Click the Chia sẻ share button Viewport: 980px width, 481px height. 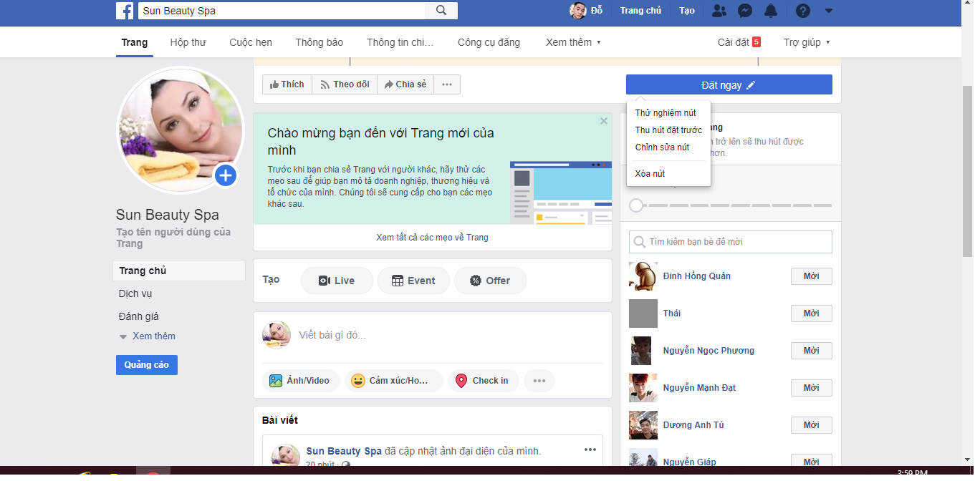(x=405, y=84)
